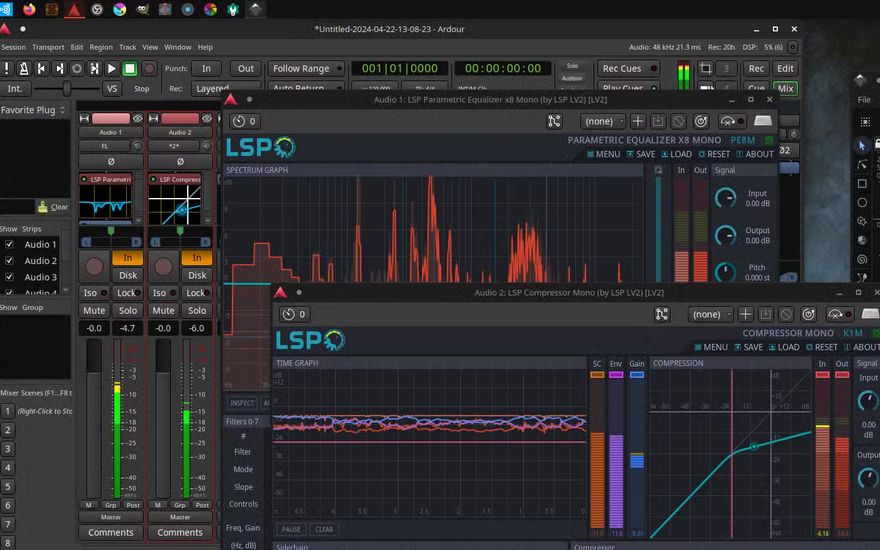
Task: Start playback with the Play icon
Action: (x=112, y=68)
